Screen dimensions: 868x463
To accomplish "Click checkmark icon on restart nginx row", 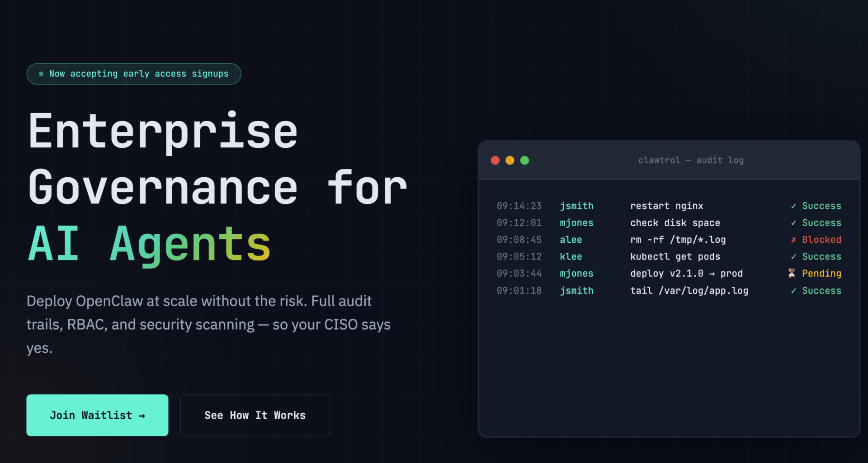I will click(x=793, y=206).
